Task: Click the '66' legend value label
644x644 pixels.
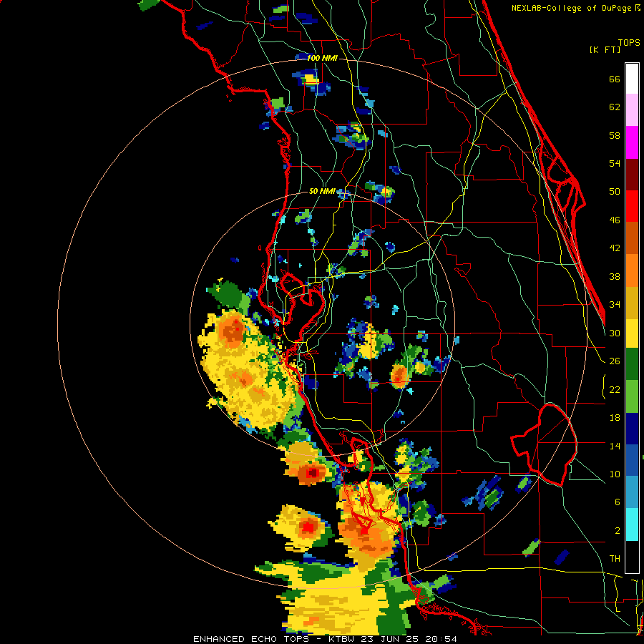Action: 615,79
